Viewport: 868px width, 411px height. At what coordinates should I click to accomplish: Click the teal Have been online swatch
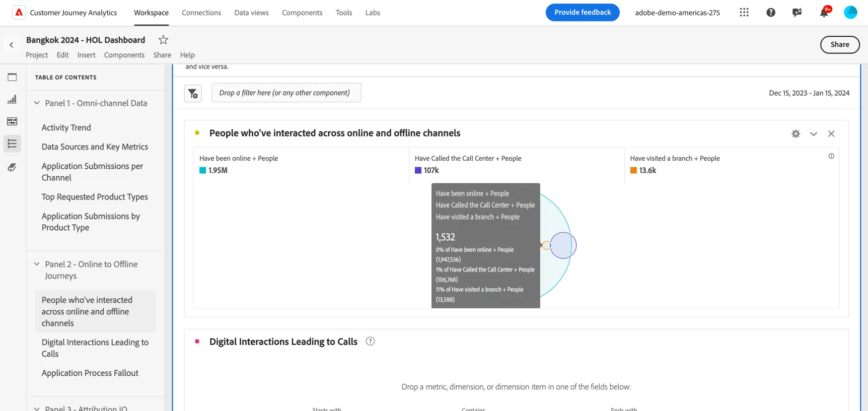[202, 170]
